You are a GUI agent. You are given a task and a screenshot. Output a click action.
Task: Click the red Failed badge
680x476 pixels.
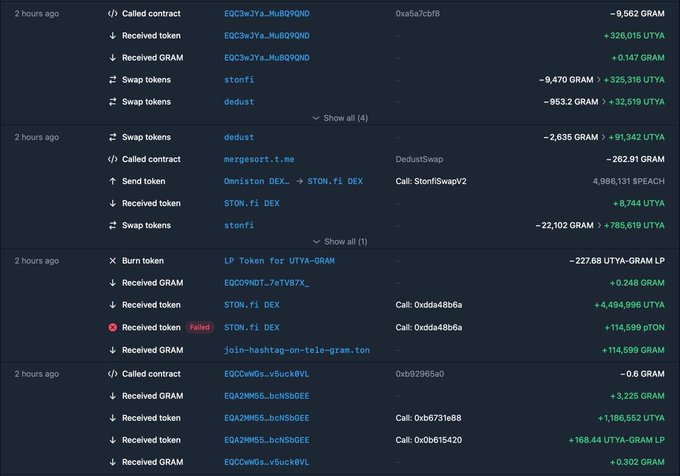click(x=199, y=327)
